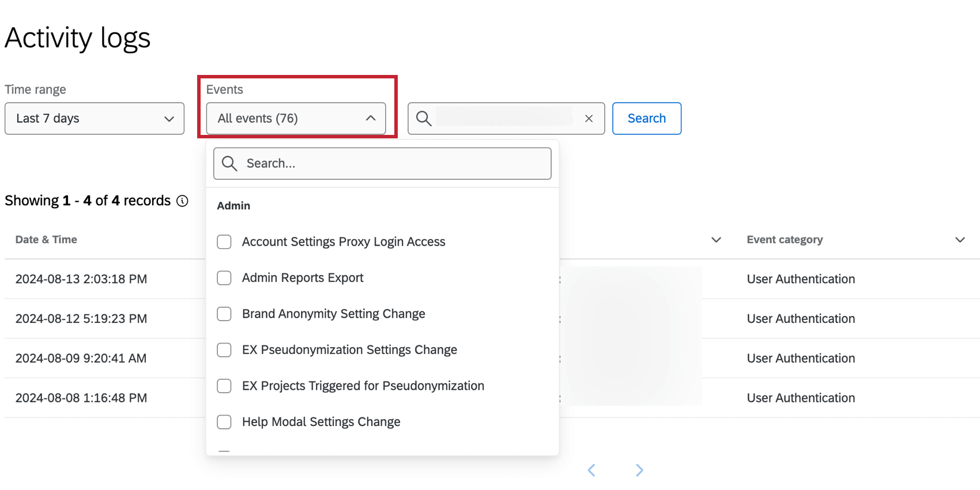Click the left pagination arrow
The height and width of the screenshot is (490, 980).
[x=591, y=470]
